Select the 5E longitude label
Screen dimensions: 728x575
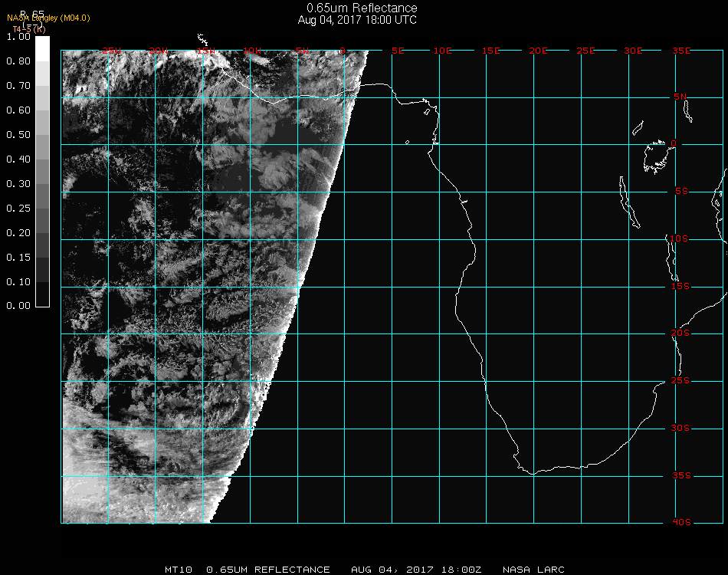click(x=398, y=51)
